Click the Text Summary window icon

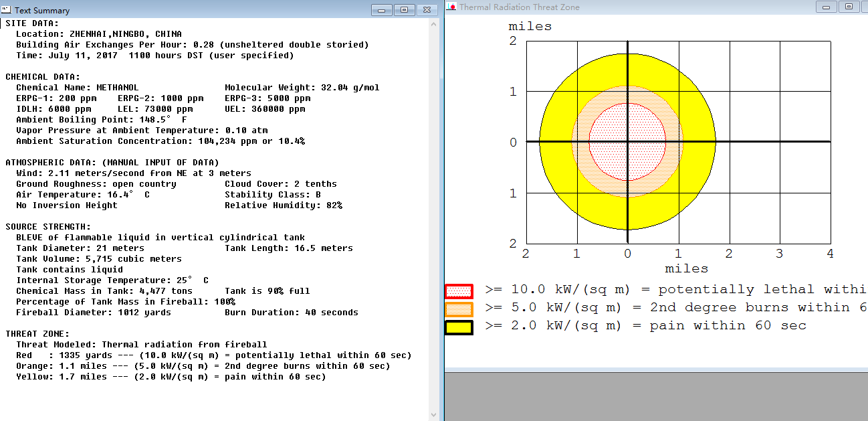7,10
